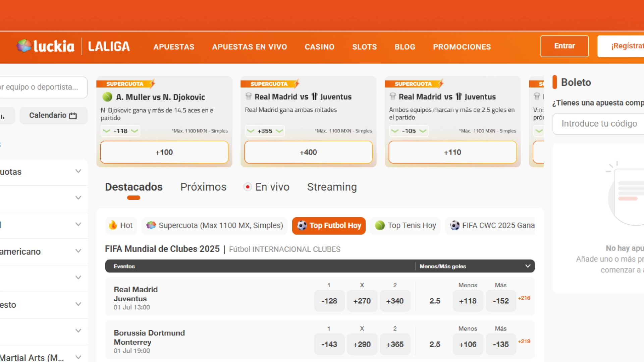Click the Real Madrid jersey icon on +355 card
644x362 pixels.
coord(249,97)
